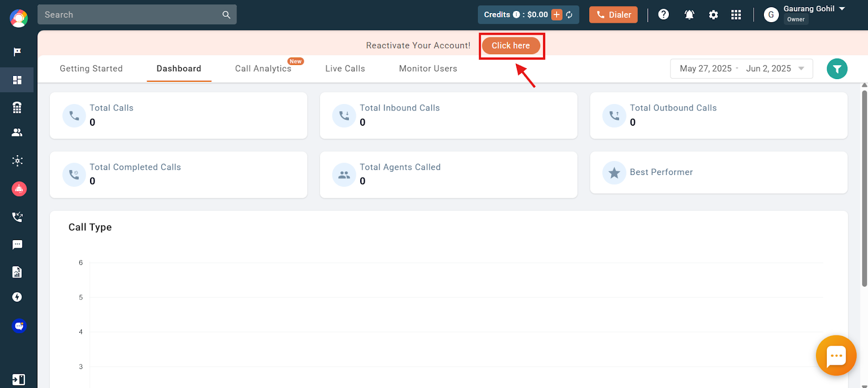This screenshot has width=868, height=388.
Task: Open the users group sidebar icon
Action: 17,132
